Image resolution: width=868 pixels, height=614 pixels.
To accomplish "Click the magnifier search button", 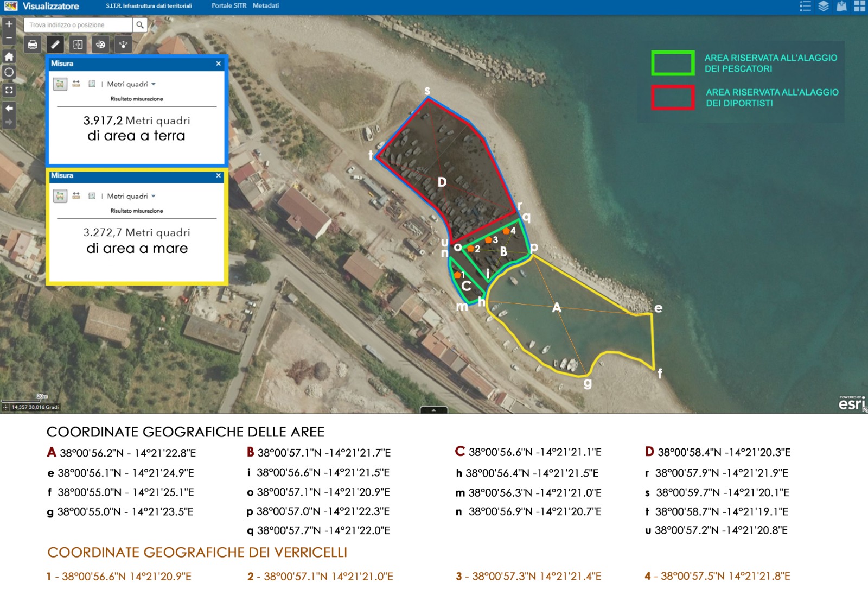I will click(140, 25).
